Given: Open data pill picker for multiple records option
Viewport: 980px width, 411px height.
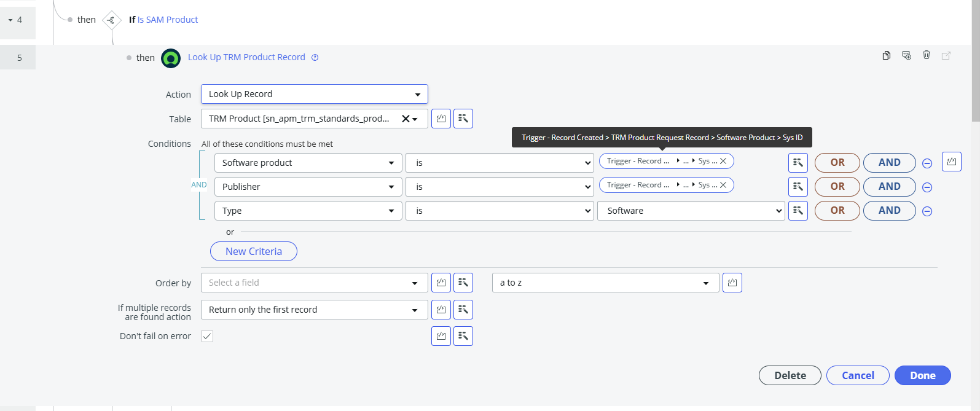Looking at the screenshot, I should (x=463, y=310).
